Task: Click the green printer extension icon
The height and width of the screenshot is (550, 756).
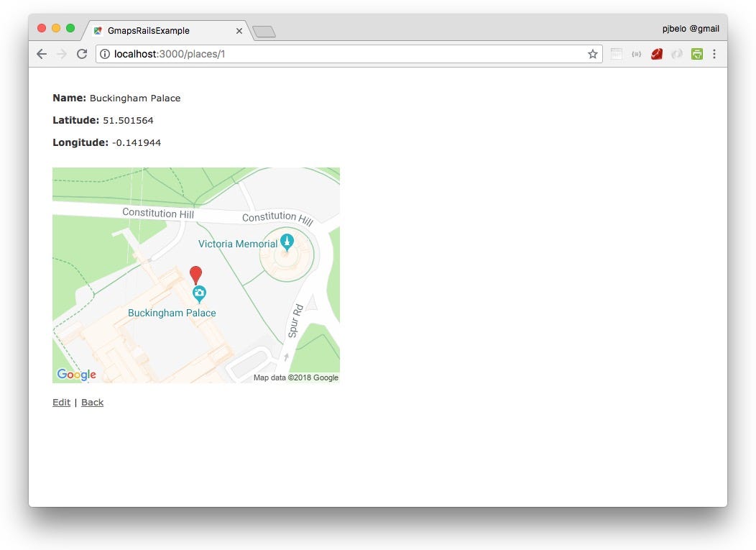Action: pyautogui.click(x=696, y=54)
